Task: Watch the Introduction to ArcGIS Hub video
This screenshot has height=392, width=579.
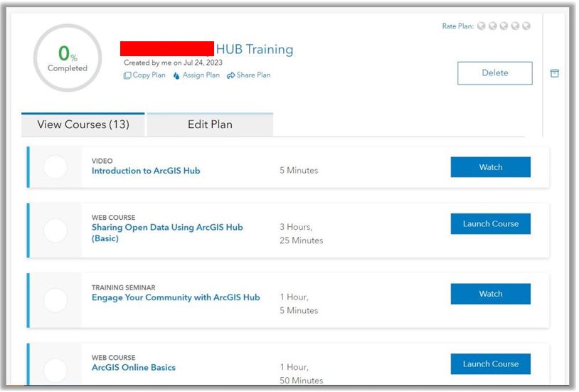Action: tap(490, 167)
